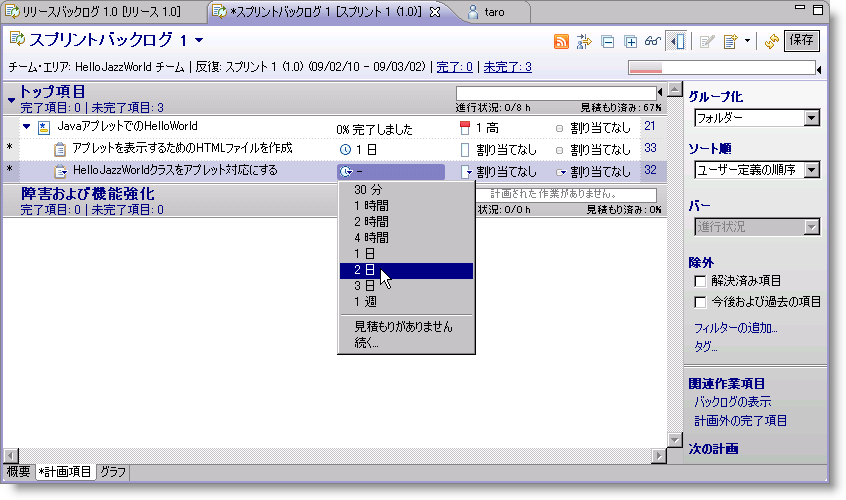Expand all items with plus icon
Viewport: 846px width, 500px height.
[630, 42]
